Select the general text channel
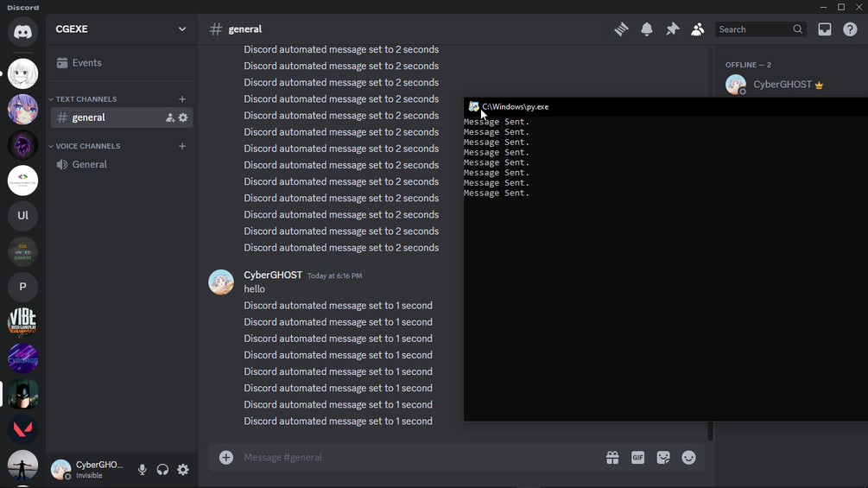Viewport: 868px width, 488px height. (122, 117)
